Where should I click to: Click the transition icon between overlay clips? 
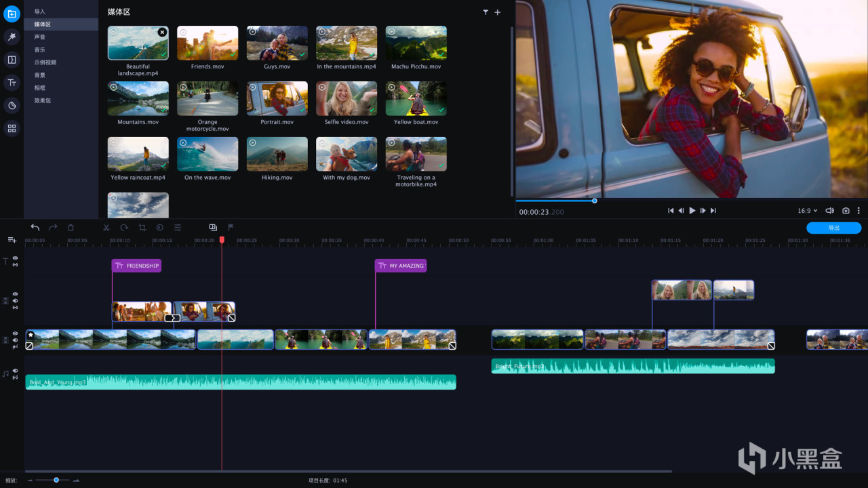coord(173,318)
